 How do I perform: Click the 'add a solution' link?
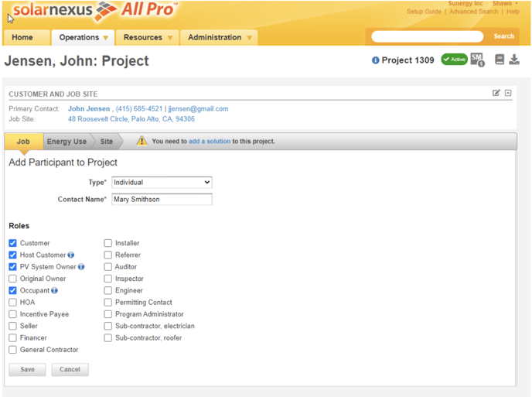tap(210, 142)
